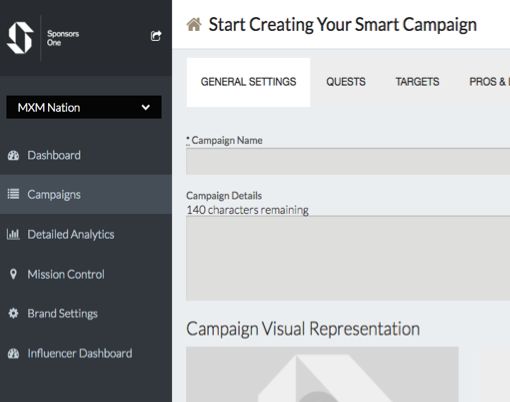
Task: Switch to the Targets tab
Action: coord(417,82)
